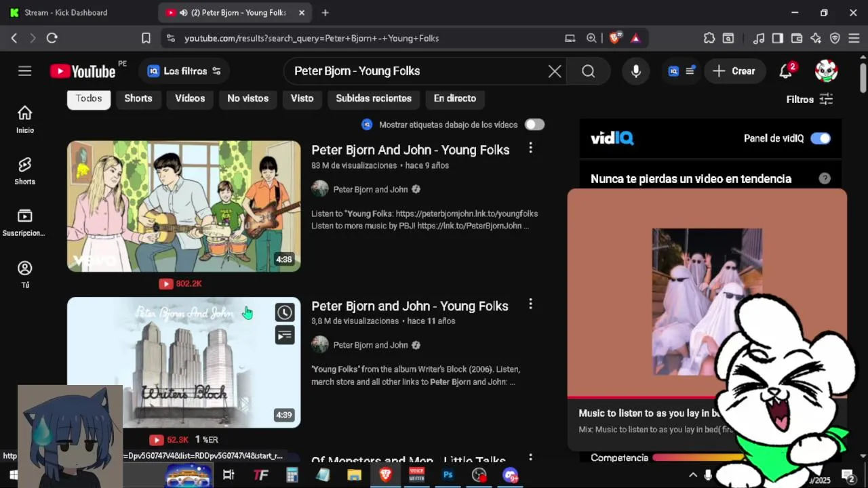Image resolution: width=868 pixels, height=488 pixels.
Task: Open Photoshop from the taskbar
Action: (448, 475)
